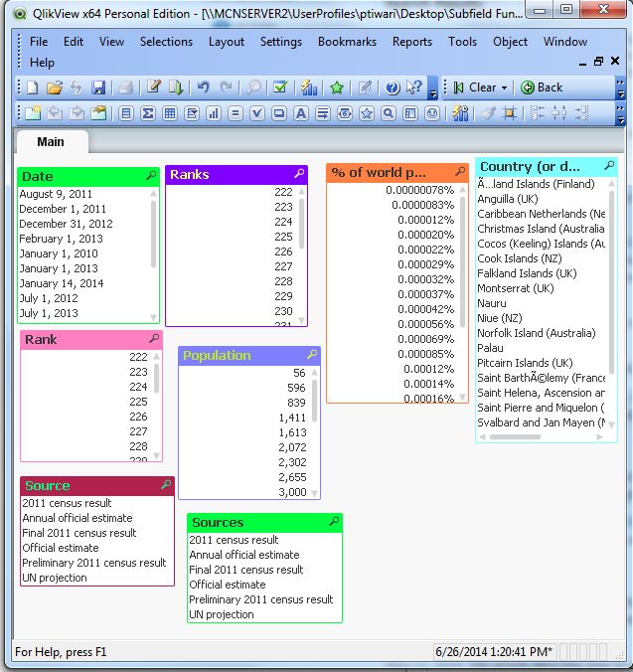Click the Country list right scroll arrow
The image size is (633, 672).
point(599,436)
